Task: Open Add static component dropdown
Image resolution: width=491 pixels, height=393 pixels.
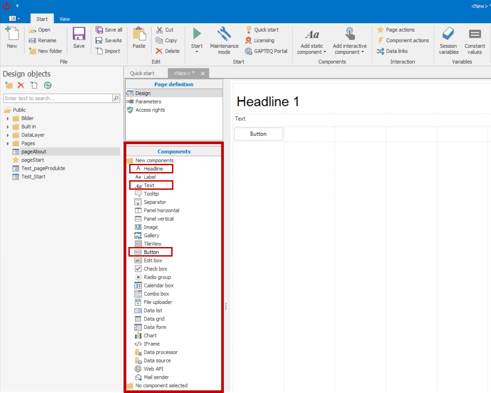Action: click(312, 41)
